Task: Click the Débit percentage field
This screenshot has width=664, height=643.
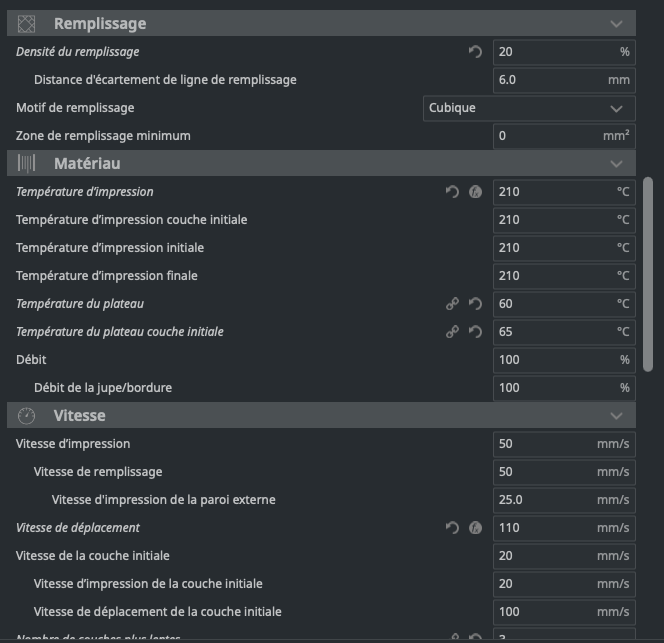Action: [x=553, y=360]
